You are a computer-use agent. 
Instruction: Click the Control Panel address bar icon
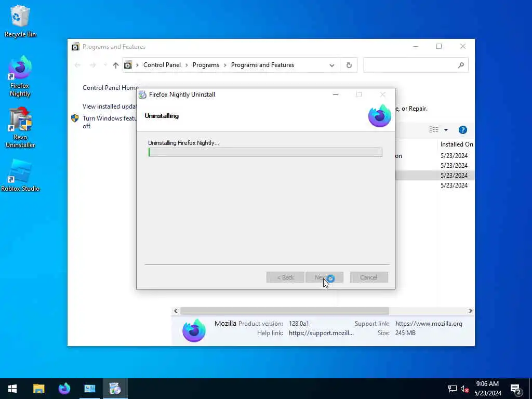click(x=128, y=65)
